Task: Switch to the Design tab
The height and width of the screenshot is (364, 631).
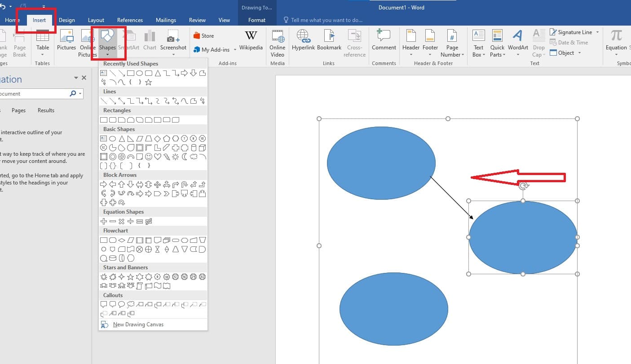Action: click(x=67, y=20)
